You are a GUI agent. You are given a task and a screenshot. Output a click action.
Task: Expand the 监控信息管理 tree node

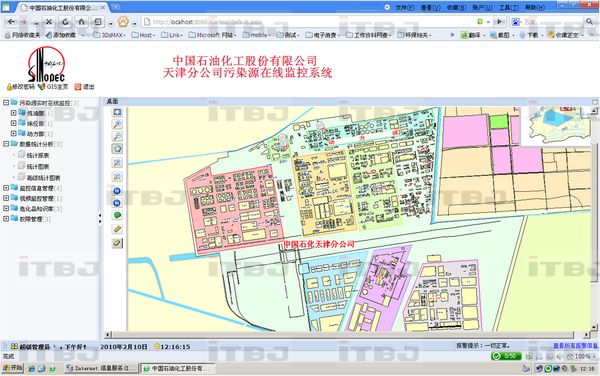click(6, 188)
